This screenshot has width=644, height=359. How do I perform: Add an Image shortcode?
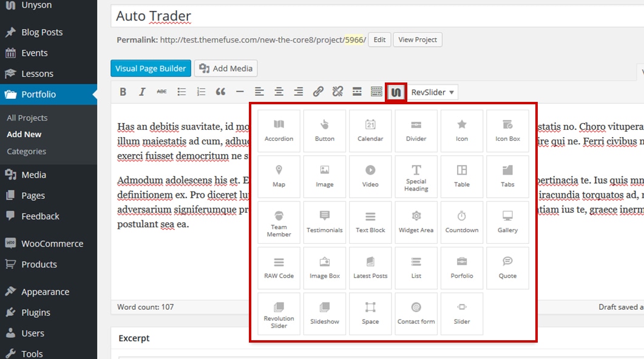click(325, 177)
